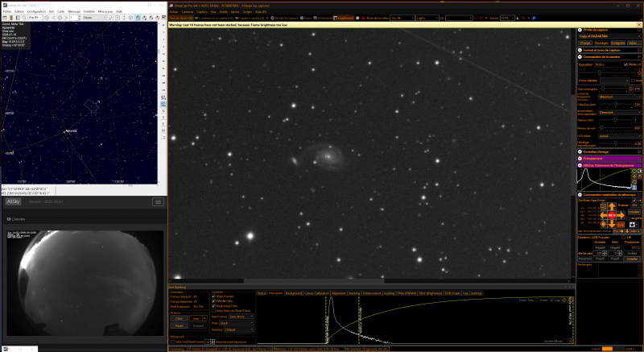Slew telescope up with the up arrow
The height and width of the screenshot is (352, 644).
[612, 206]
